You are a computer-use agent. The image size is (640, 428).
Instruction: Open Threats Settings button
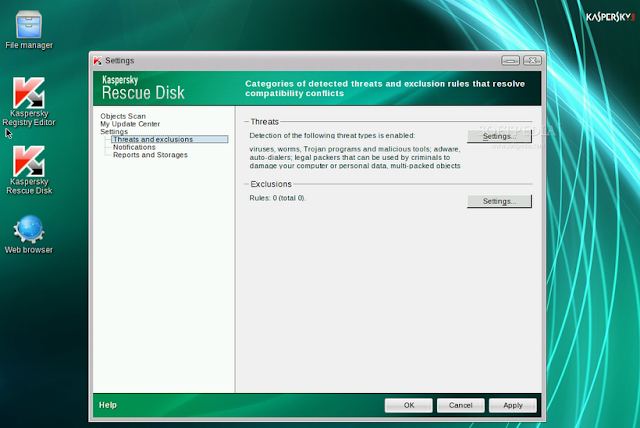499,136
